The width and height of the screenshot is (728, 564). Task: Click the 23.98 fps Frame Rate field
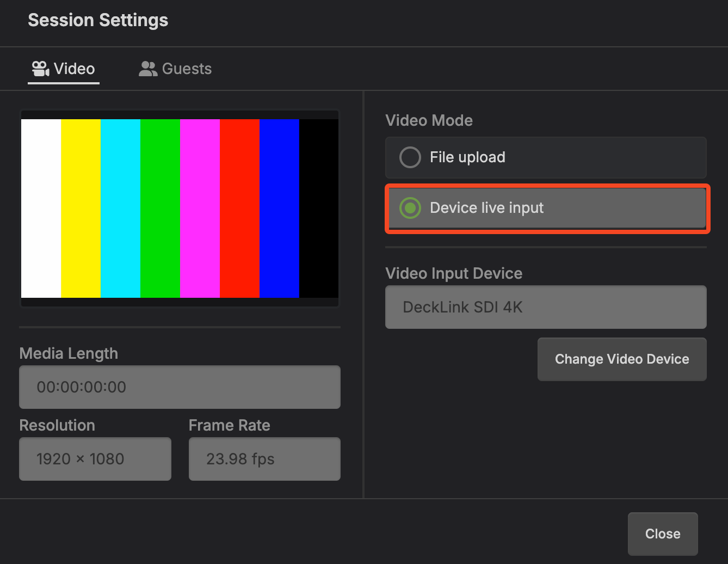point(264,459)
